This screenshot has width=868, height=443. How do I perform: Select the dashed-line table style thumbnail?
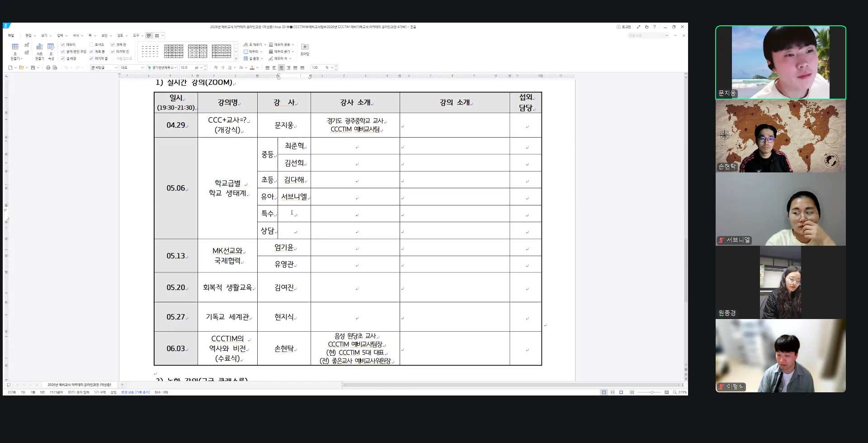150,51
